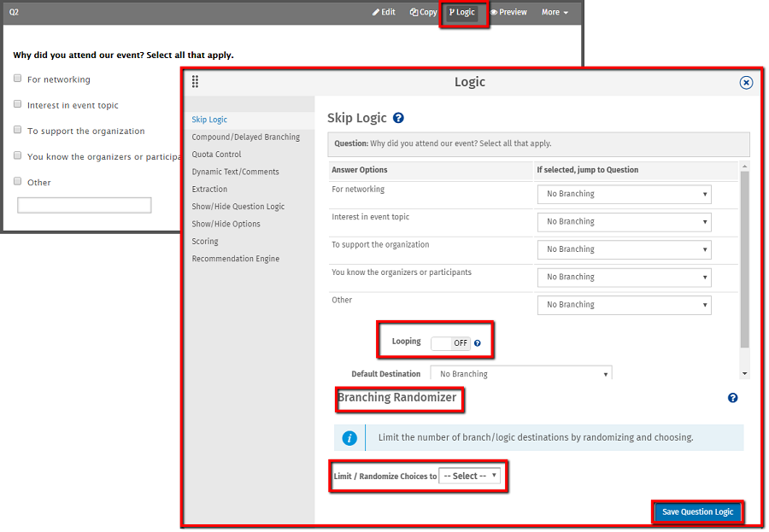
Task: Click the drag handle dots icon of the Logic dialog
Action: [x=195, y=81]
